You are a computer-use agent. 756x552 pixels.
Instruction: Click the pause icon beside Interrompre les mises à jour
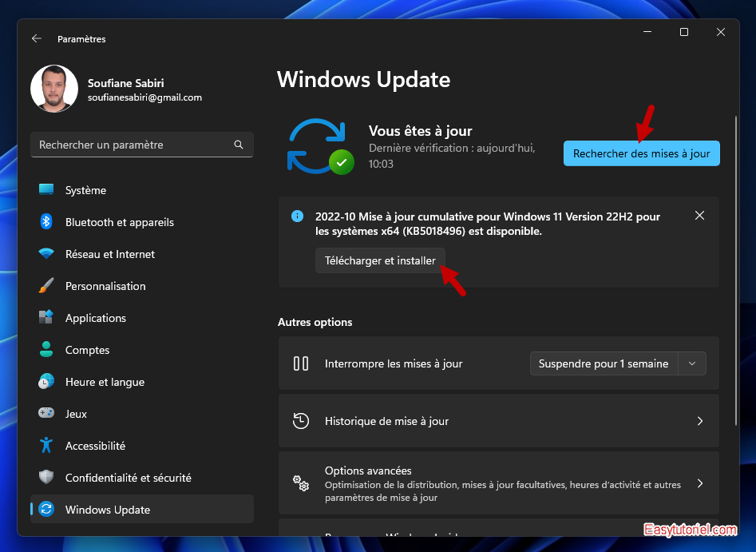[301, 363]
